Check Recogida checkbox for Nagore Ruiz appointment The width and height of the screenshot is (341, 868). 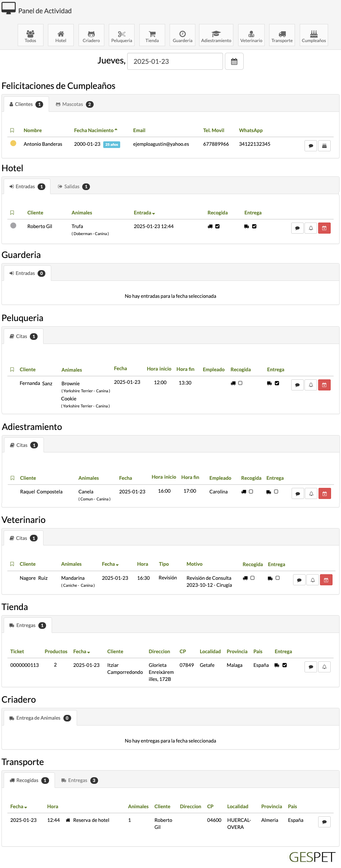(x=253, y=578)
